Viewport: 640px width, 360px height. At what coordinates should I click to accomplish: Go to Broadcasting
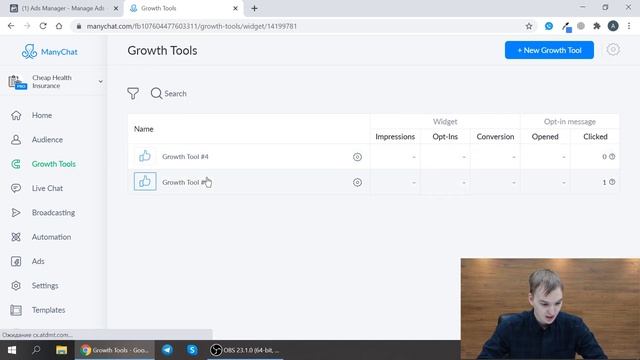click(53, 213)
